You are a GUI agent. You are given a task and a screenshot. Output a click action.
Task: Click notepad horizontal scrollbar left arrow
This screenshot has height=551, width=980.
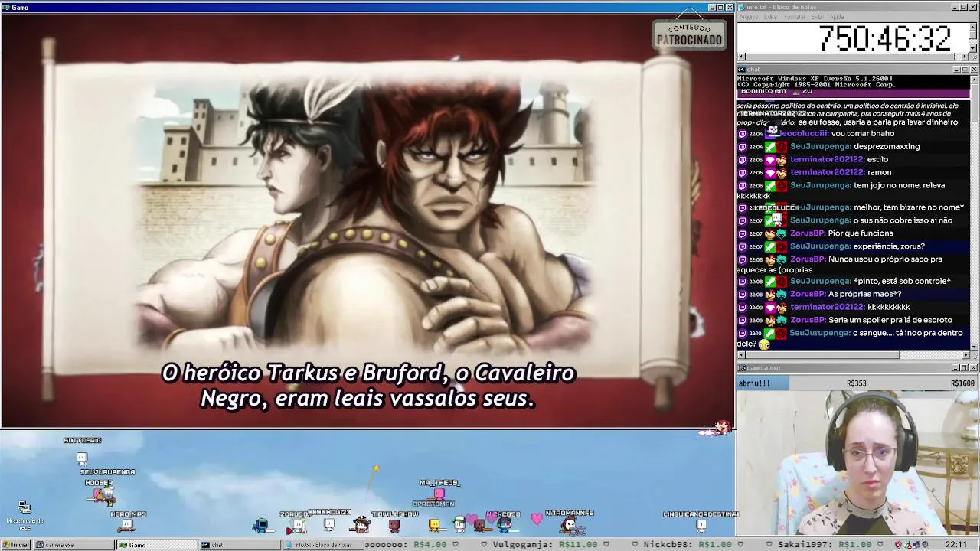point(740,57)
